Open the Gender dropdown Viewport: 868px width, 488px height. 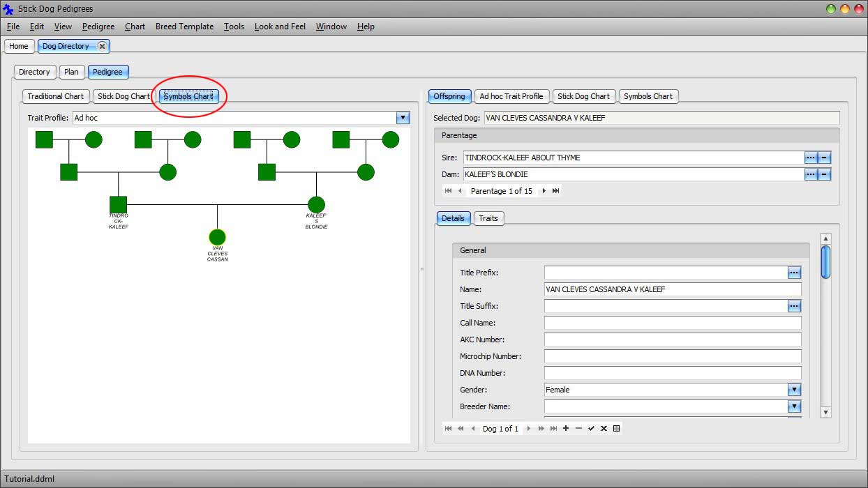pos(795,390)
